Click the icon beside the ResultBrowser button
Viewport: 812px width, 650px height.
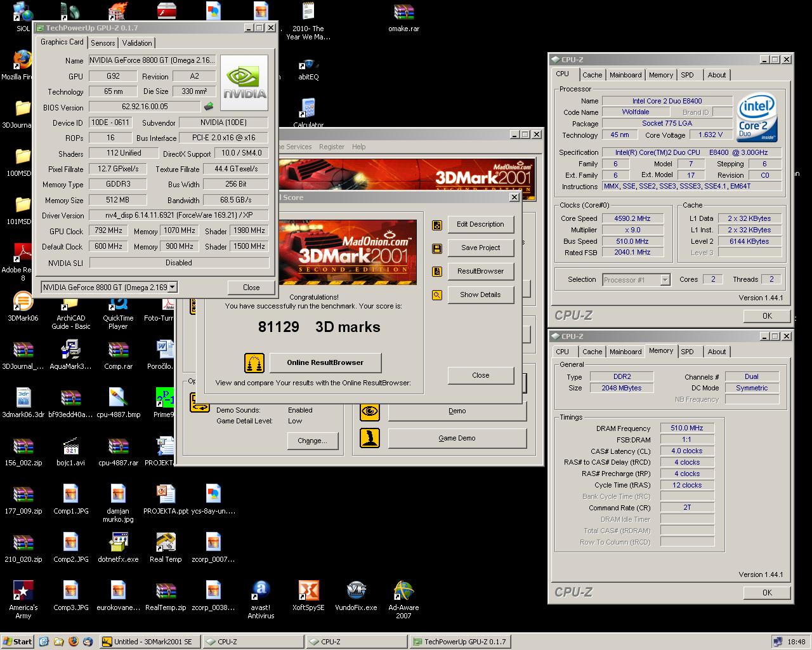(x=437, y=272)
